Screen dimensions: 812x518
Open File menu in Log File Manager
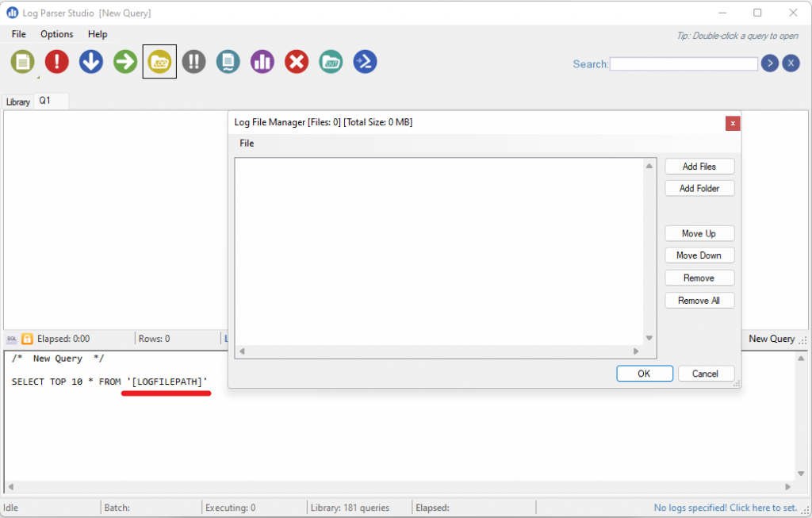pyautogui.click(x=247, y=144)
